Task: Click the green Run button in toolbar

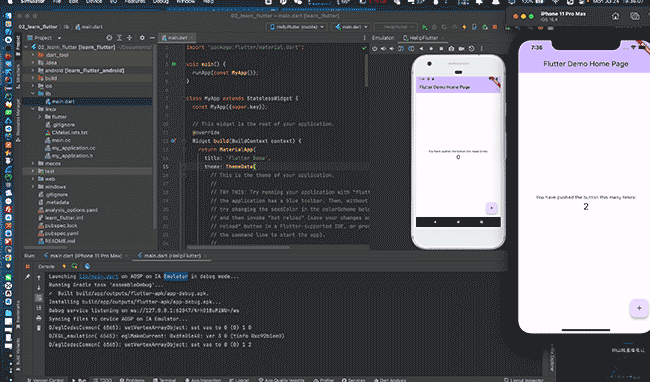Action: 424,27
